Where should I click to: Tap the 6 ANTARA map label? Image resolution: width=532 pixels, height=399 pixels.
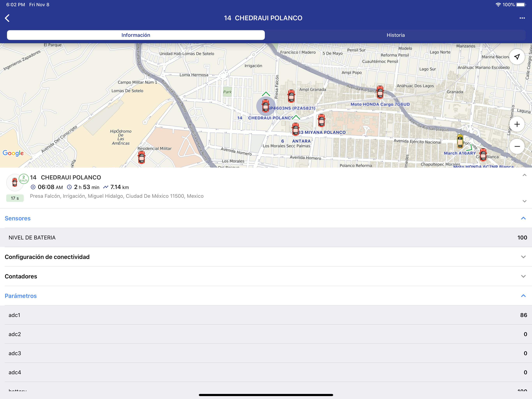tap(296, 141)
